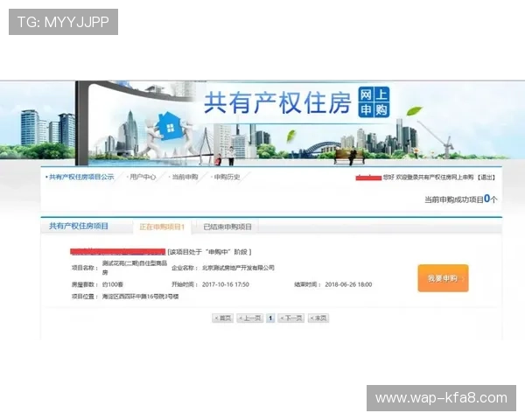
Task: Jump to 末页 last page button
Action: 318,318
